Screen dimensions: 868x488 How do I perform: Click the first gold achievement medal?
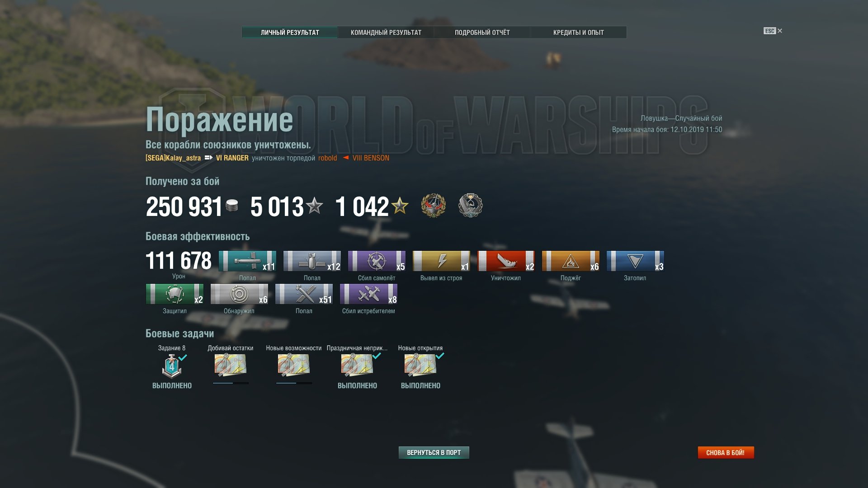click(x=433, y=206)
